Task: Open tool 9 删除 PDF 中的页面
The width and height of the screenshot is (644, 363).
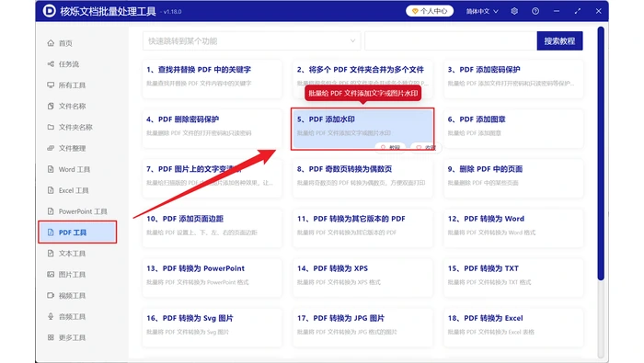Action: (x=513, y=178)
